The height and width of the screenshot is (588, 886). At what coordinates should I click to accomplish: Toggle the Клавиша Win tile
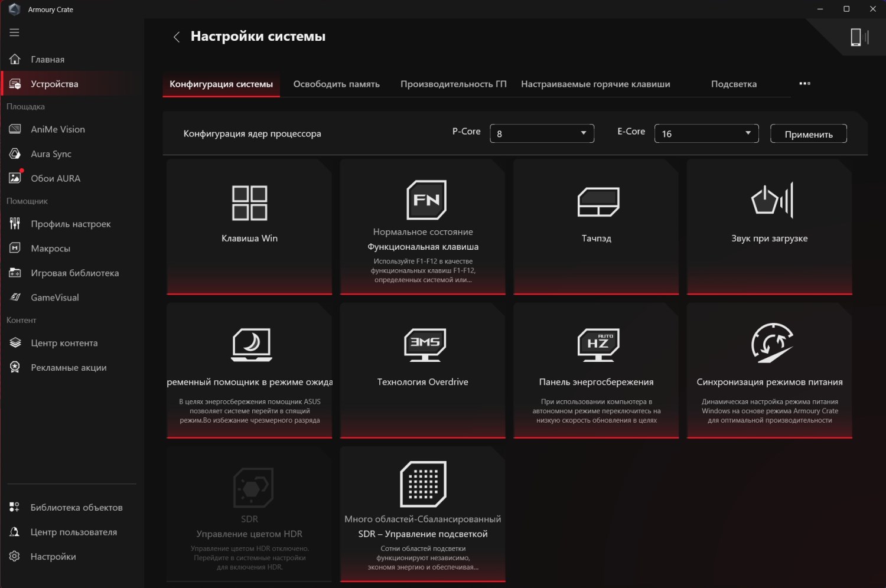point(249,227)
